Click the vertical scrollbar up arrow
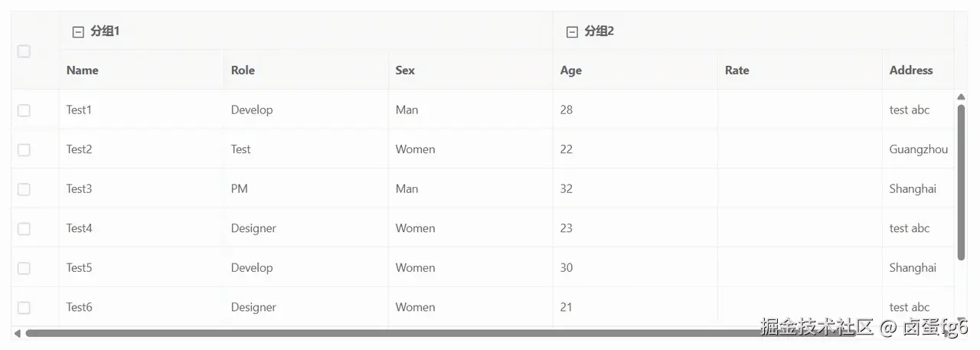The width and height of the screenshot is (980, 350). [961, 96]
